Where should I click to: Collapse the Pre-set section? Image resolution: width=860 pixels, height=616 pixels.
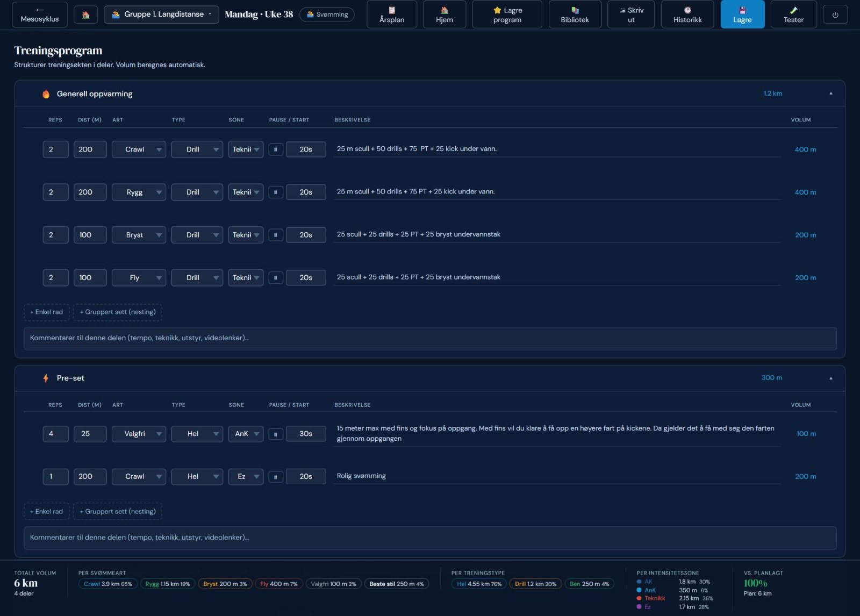pos(830,378)
